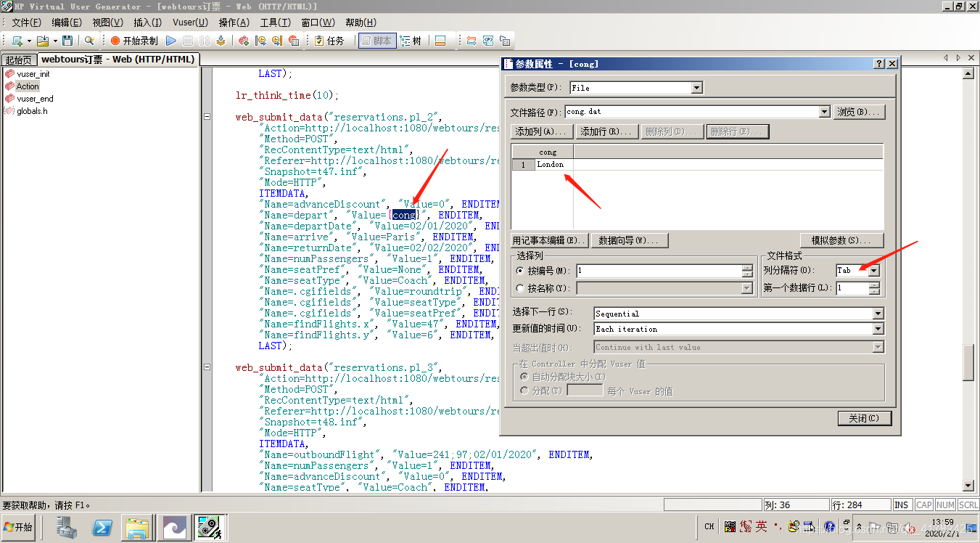The image size is (980, 543).
Task: Click the last toolbar icon on the right
Action: (x=505, y=41)
